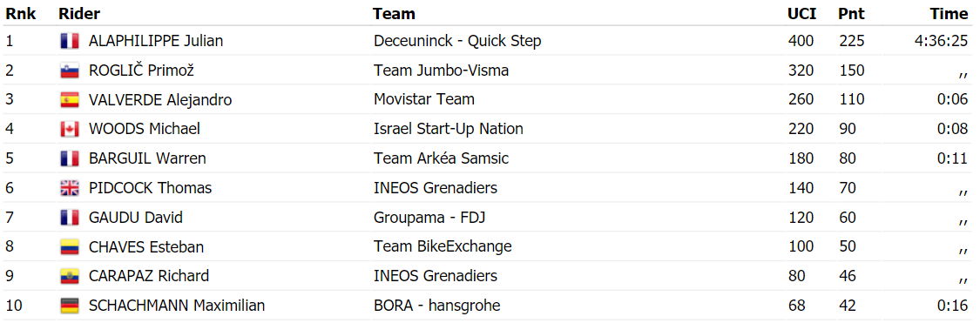Open the BORA - hansgrohe team link
This screenshot has height=323, width=980.
click(437, 306)
